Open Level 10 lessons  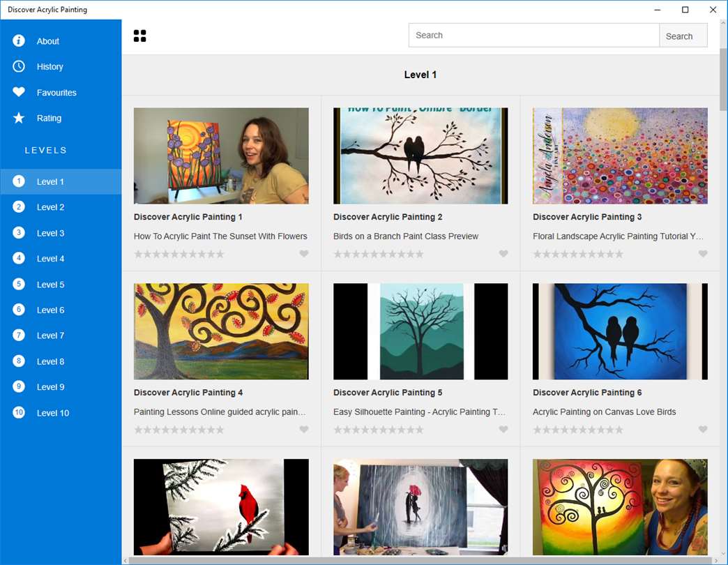(x=61, y=413)
